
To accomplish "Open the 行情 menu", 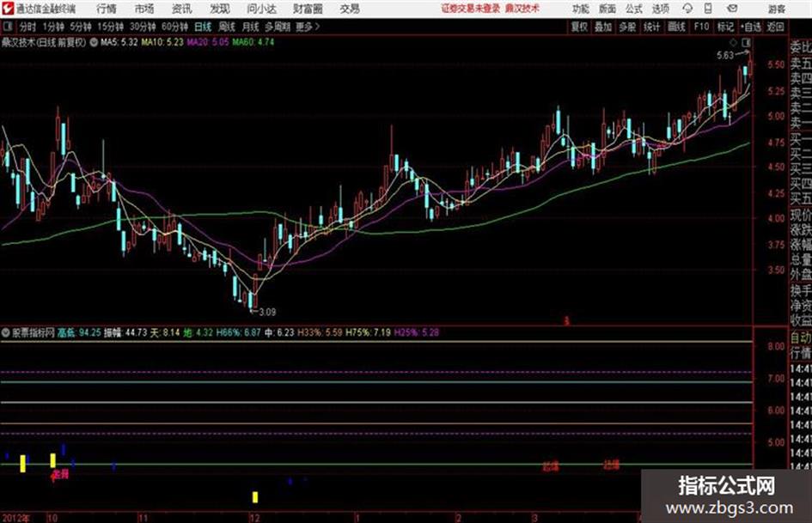I will 107,9.
